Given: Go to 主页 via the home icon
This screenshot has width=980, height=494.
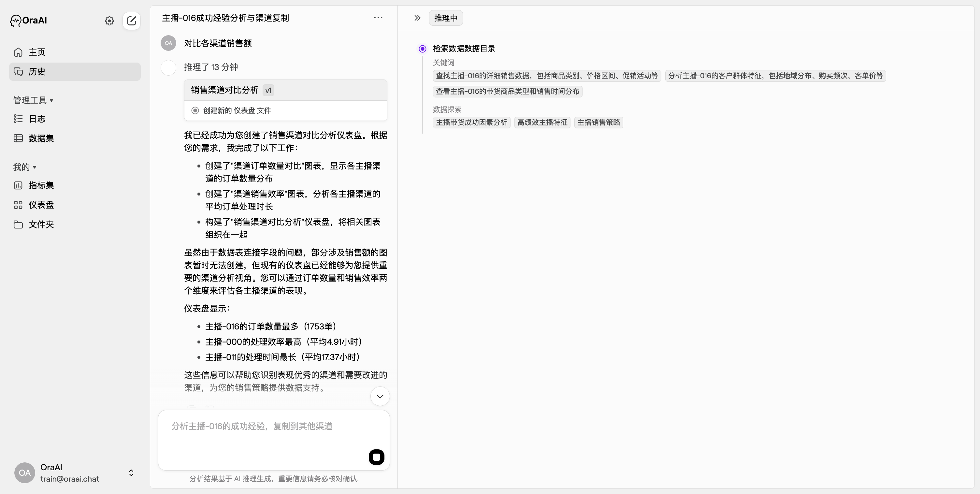Looking at the screenshot, I should click(x=18, y=52).
